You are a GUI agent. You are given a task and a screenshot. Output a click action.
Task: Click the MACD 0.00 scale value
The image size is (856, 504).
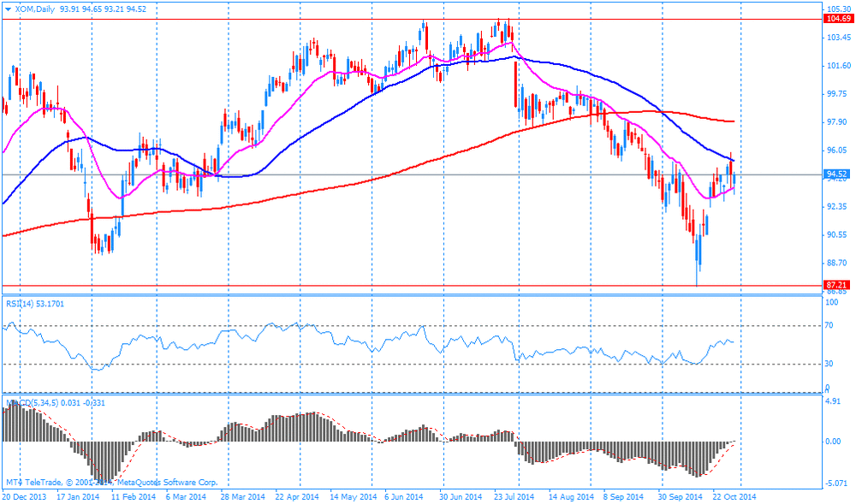tap(833, 442)
